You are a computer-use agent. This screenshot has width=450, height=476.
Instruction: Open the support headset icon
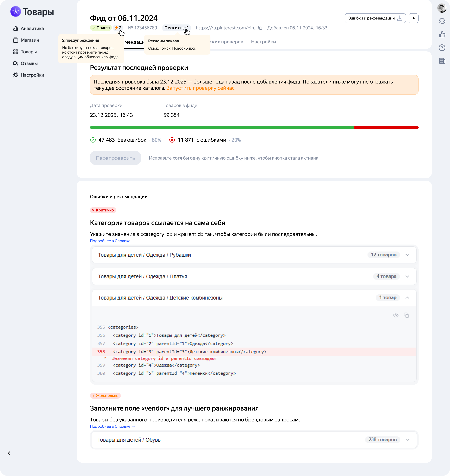(x=442, y=21)
